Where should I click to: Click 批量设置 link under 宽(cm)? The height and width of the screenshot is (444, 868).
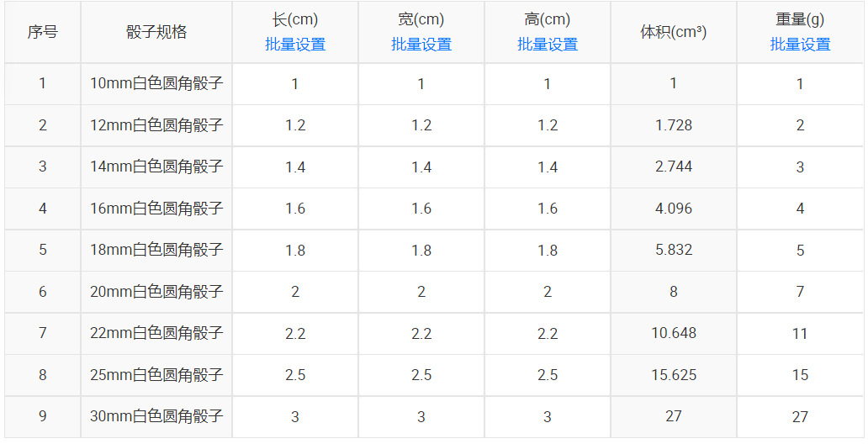421,45
